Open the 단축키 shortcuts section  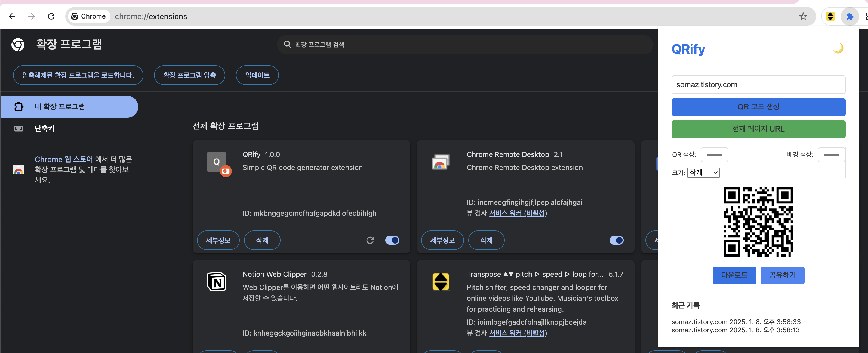[44, 128]
